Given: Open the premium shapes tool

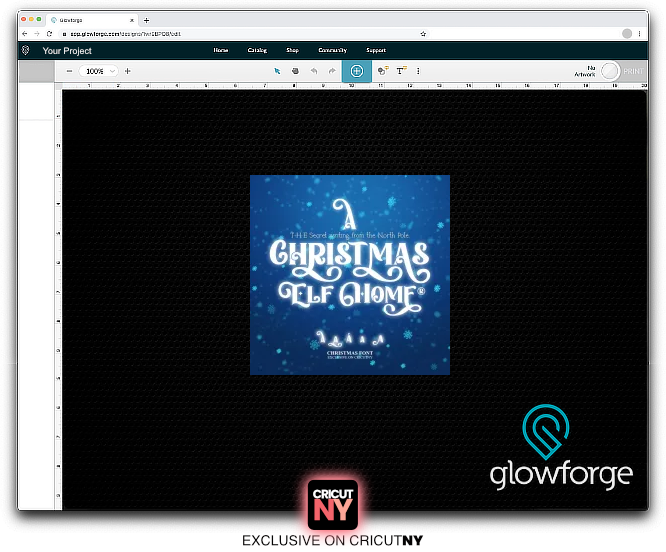Looking at the screenshot, I should click(383, 71).
